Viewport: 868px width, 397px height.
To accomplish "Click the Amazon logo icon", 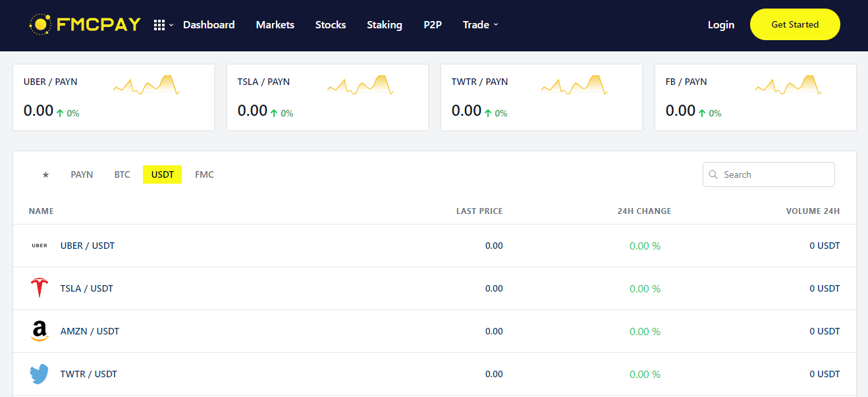I will [x=40, y=331].
